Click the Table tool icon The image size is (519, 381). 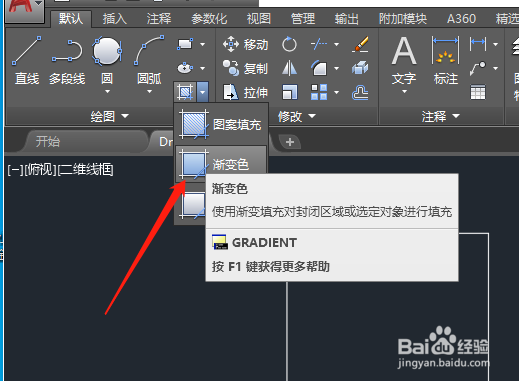click(x=478, y=92)
